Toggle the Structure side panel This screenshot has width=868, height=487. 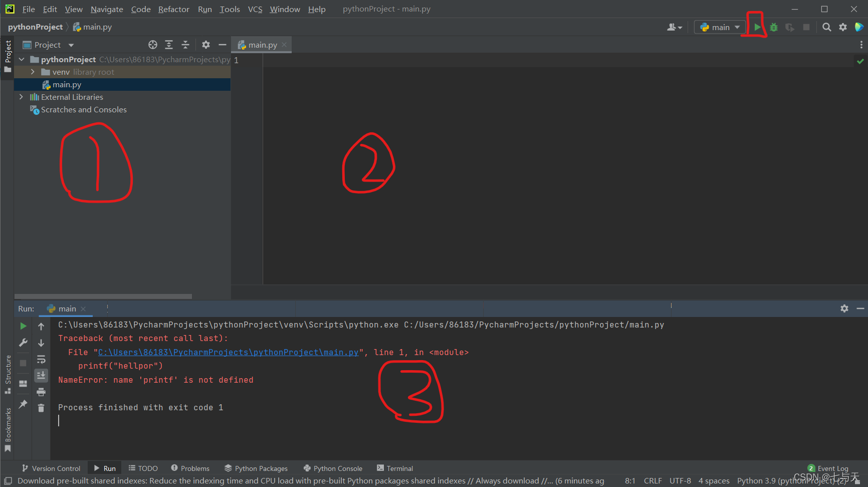[8, 374]
